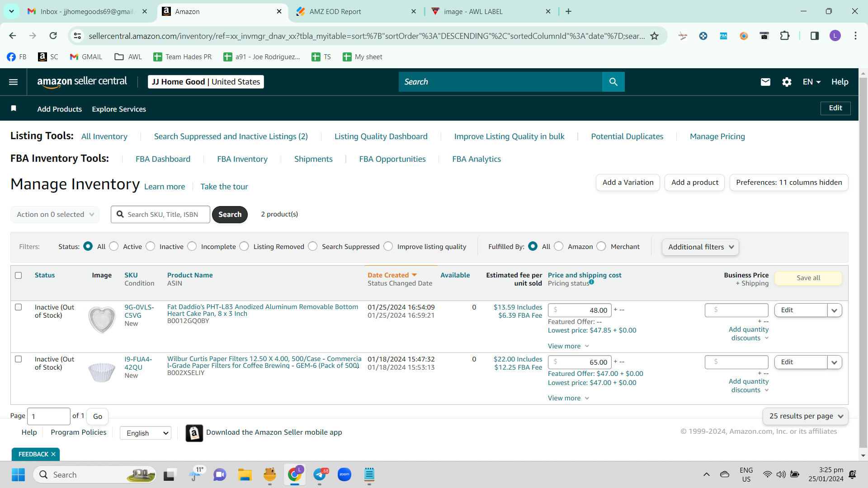
Task: Click the bookmark flag icon in navigation bar
Action: (x=14, y=108)
